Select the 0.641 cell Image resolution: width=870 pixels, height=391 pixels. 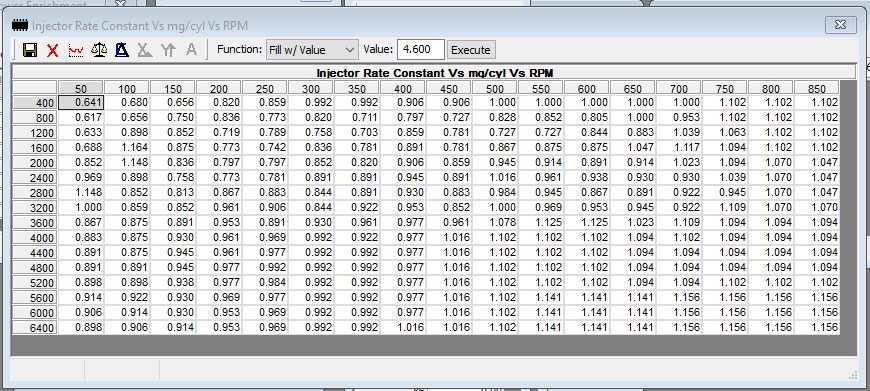coord(81,103)
